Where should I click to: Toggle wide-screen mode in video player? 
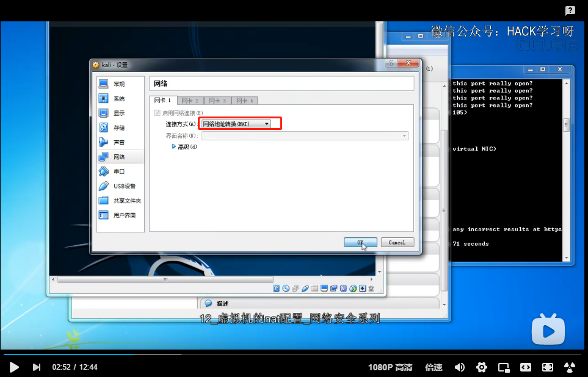pyautogui.click(x=525, y=367)
